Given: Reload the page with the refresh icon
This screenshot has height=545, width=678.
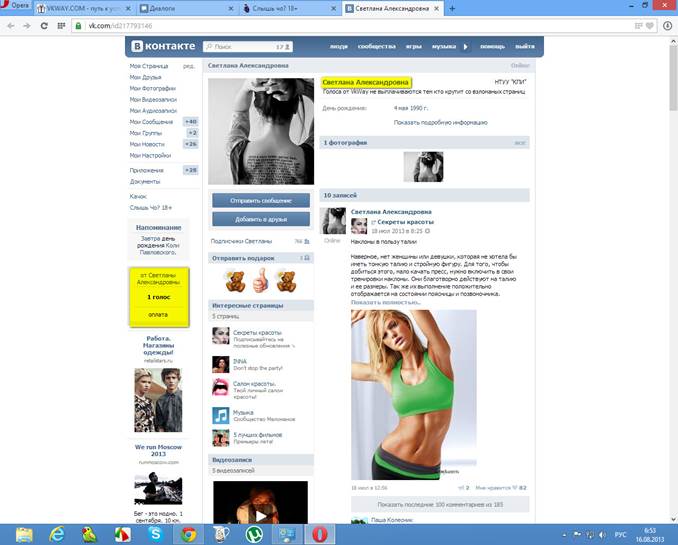Looking at the screenshot, I should click(44, 26).
